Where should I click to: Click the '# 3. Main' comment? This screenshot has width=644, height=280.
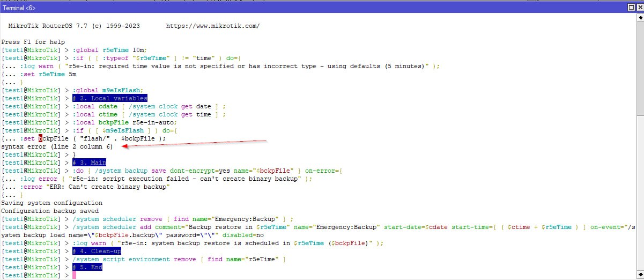click(x=89, y=163)
